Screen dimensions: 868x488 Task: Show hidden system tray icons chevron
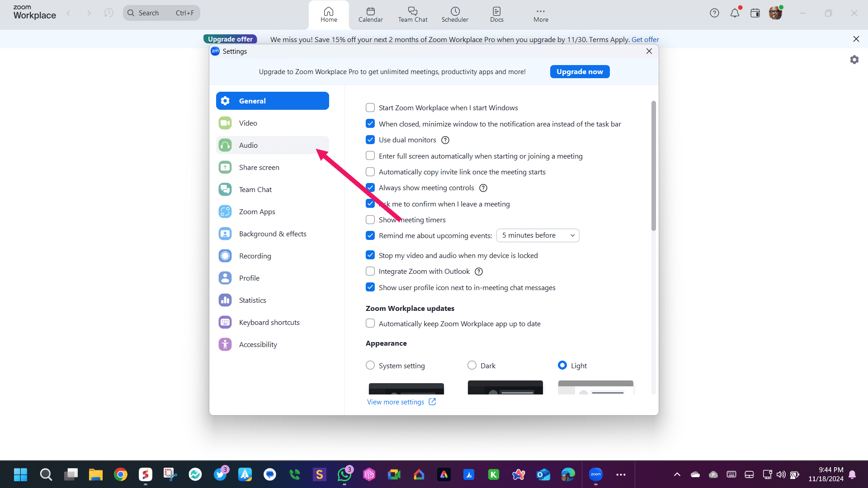[x=677, y=474]
